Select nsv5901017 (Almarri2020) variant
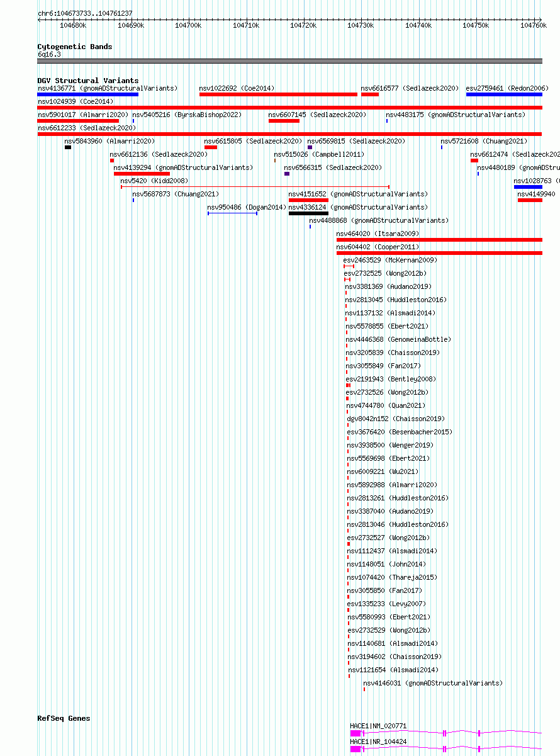Screen dimensions: 560x756 [x=78, y=121]
